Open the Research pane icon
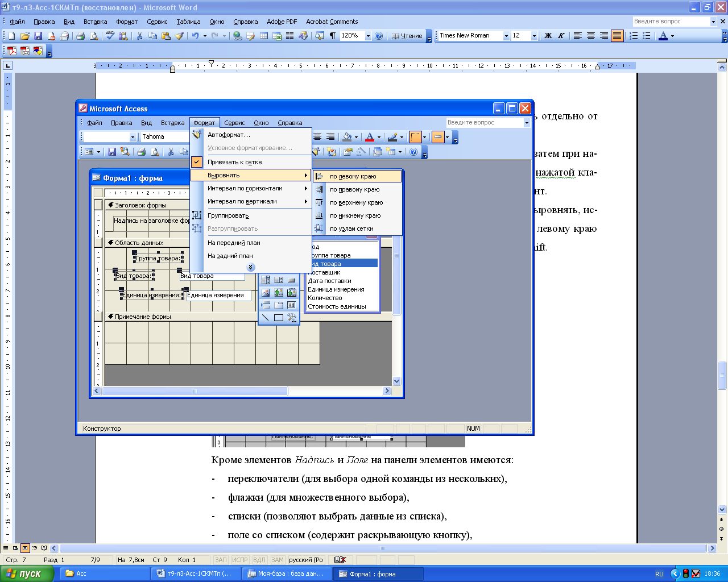Screen dimensions: 728x582 [123, 36]
